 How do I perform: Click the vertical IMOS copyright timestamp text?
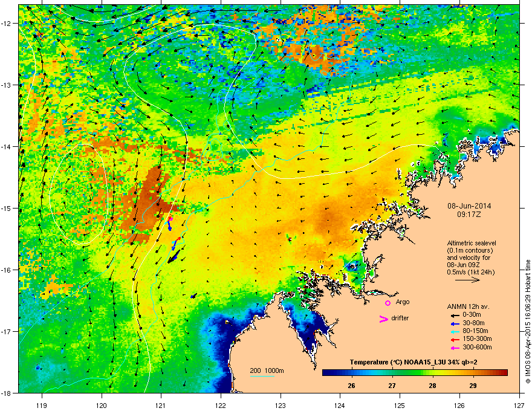click(x=528, y=322)
